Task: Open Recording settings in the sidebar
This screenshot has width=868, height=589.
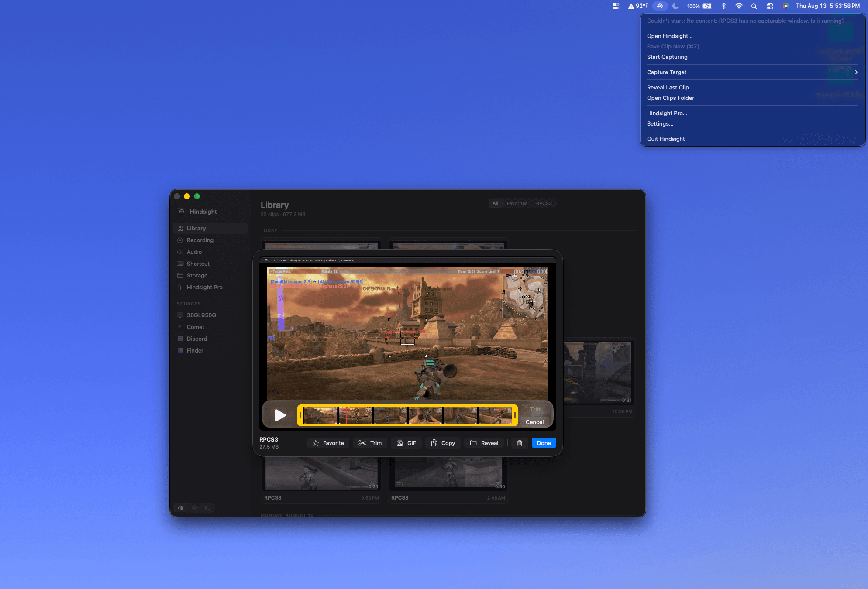Action: coord(210,240)
